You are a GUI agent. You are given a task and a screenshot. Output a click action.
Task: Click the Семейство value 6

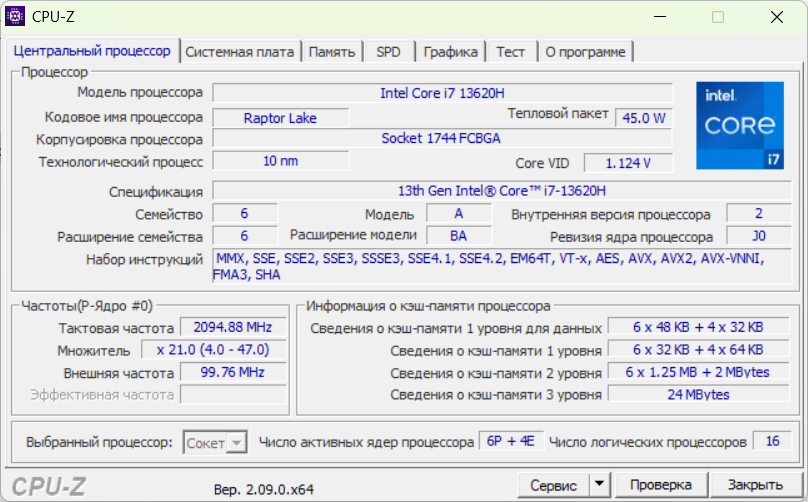(245, 213)
